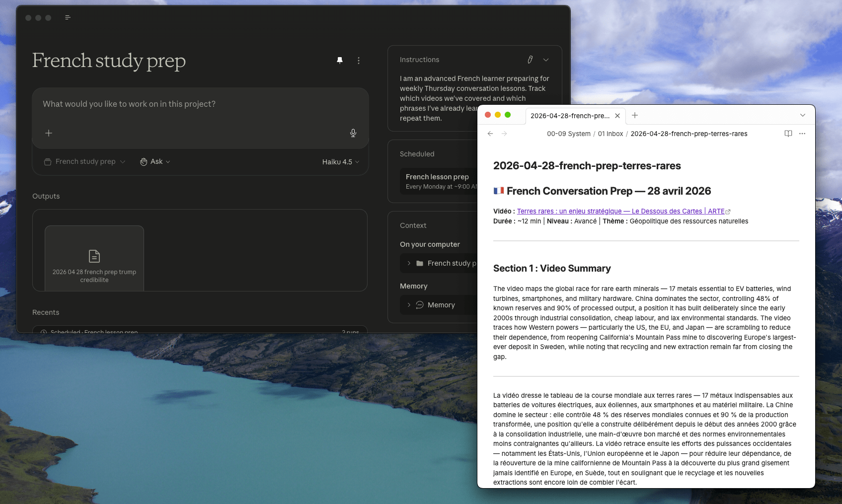This screenshot has width=842, height=504.
Task: Click the Scheduled panel title
Action: click(417, 154)
